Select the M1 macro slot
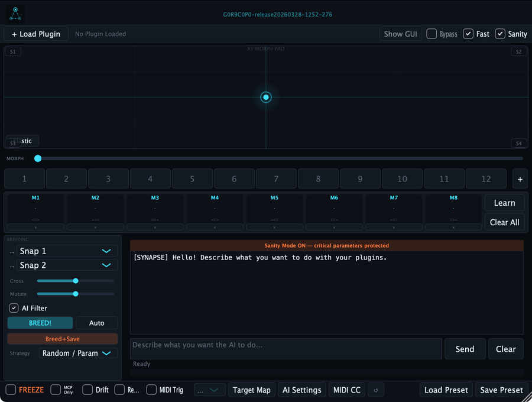 (x=35, y=208)
